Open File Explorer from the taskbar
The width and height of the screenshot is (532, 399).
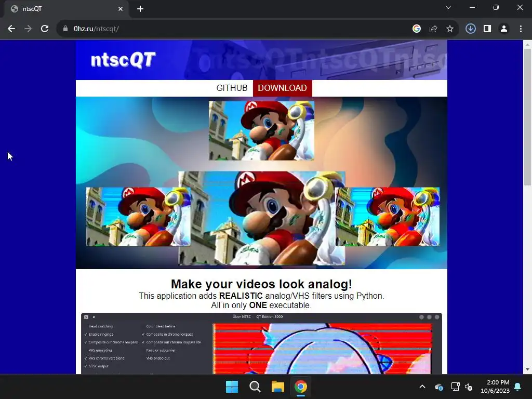tap(277, 387)
